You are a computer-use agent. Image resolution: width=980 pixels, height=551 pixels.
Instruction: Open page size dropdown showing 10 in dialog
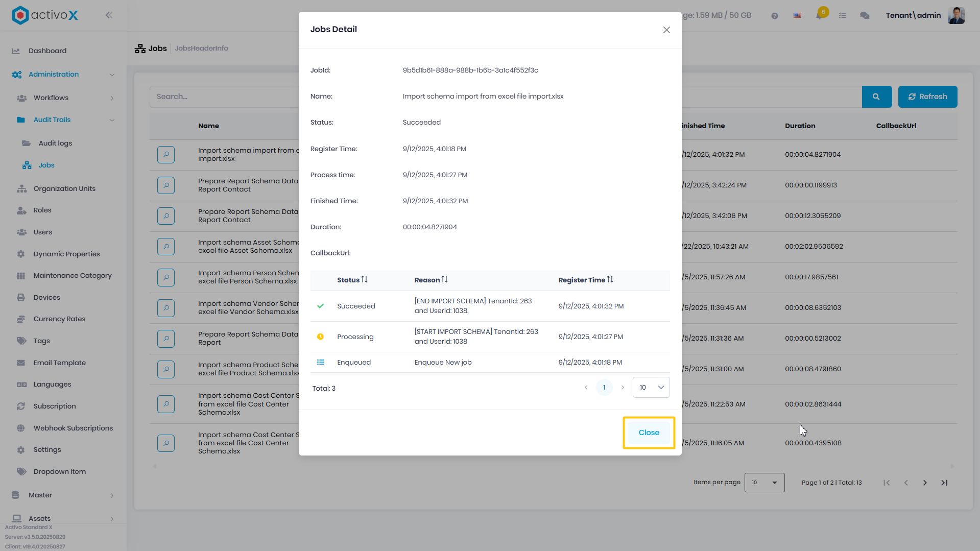pos(651,388)
